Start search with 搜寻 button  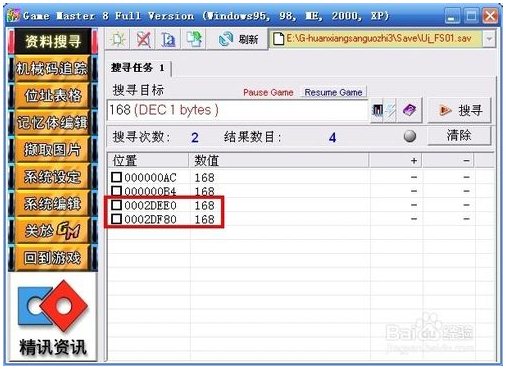459,110
